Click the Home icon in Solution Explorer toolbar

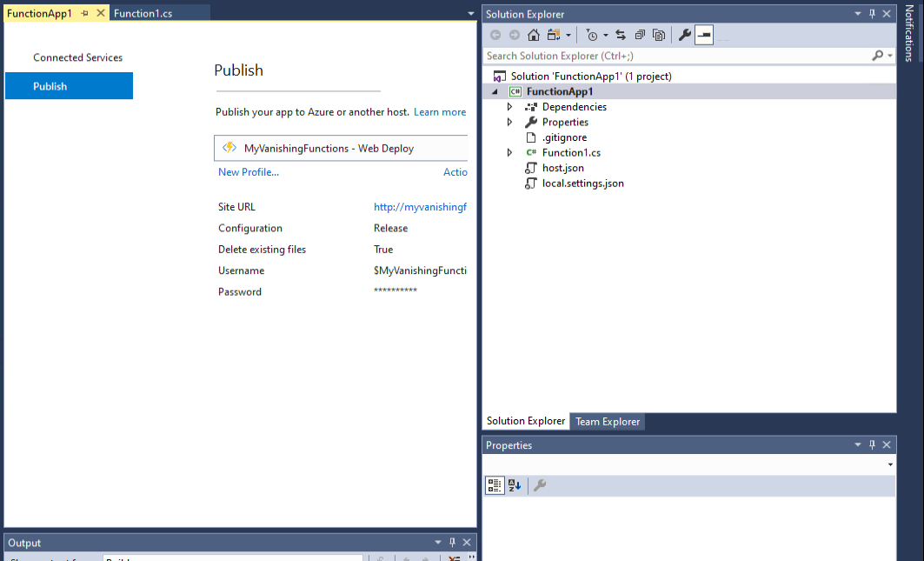pos(534,36)
